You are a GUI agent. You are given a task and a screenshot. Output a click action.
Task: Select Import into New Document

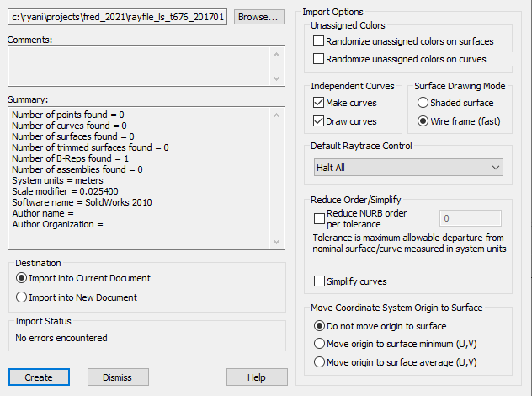pyautogui.click(x=22, y=297)
